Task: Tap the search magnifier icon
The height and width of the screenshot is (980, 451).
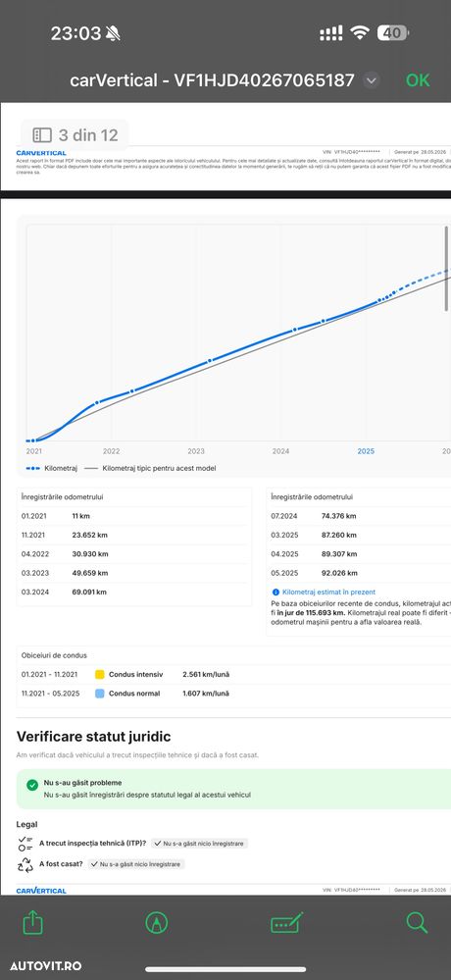Action: point(417,922)
